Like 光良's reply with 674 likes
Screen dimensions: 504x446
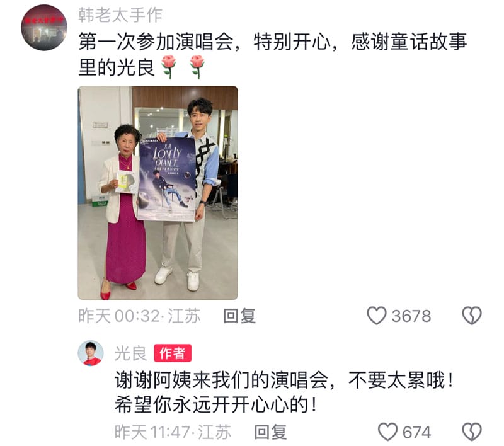(x=387, y=432)
